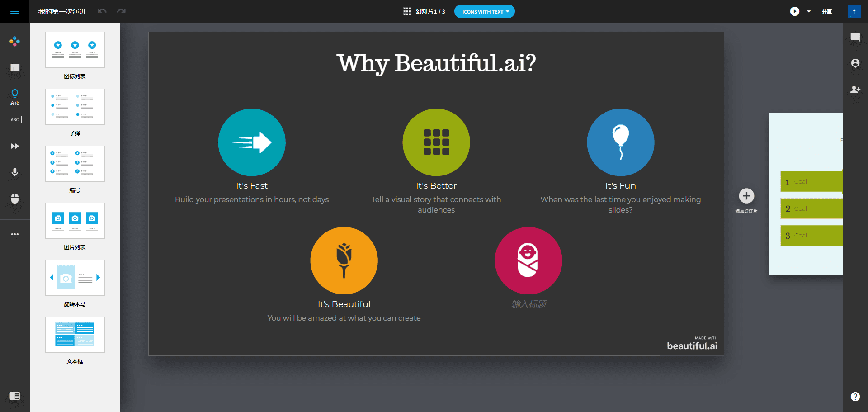Open the more options ellipsis in sidebar
This screenshot has width=868, height=412.
pyautogui.click(x=15, y=234)
